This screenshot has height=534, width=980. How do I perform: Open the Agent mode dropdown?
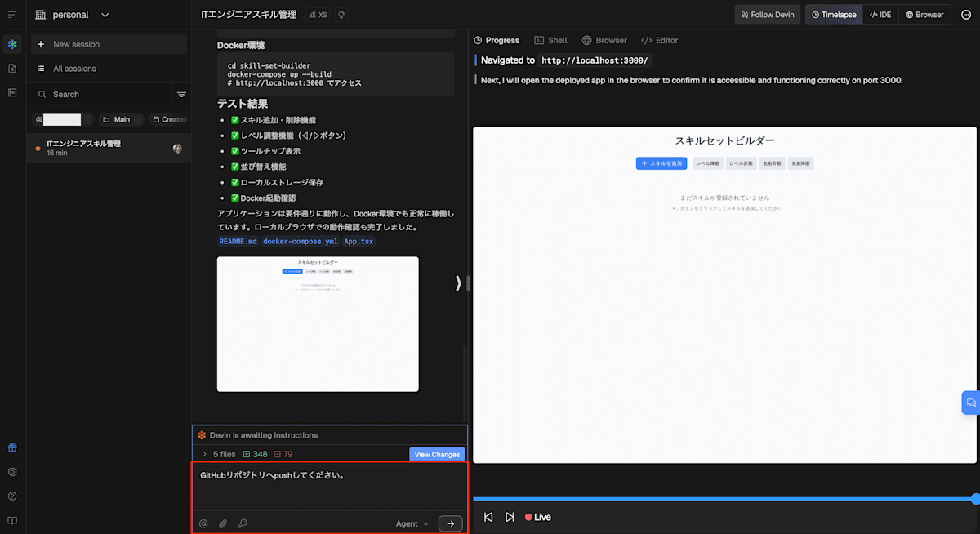[x=412, y=523]
